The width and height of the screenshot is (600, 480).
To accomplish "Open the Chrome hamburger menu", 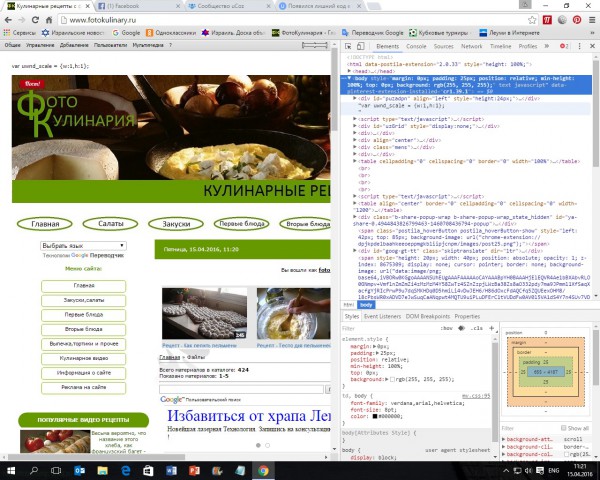I will pos(592,20).
